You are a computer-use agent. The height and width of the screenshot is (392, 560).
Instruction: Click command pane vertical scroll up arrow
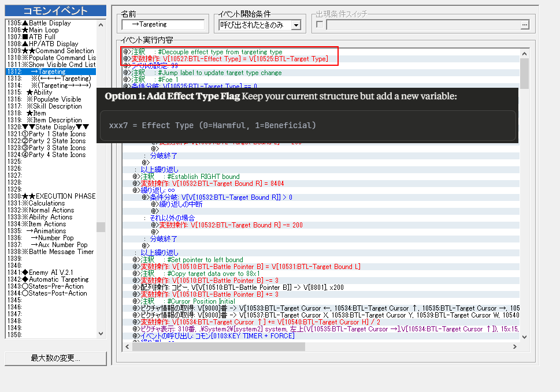524,54
